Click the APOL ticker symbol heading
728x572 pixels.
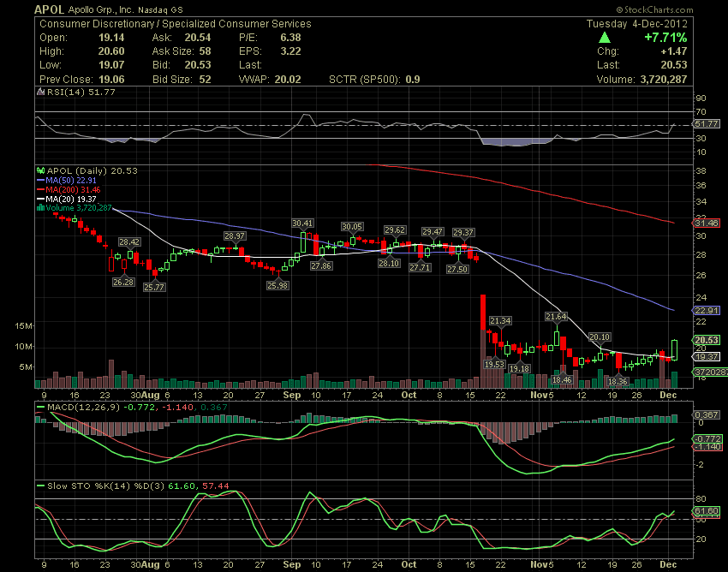click(x=47, y=9)
